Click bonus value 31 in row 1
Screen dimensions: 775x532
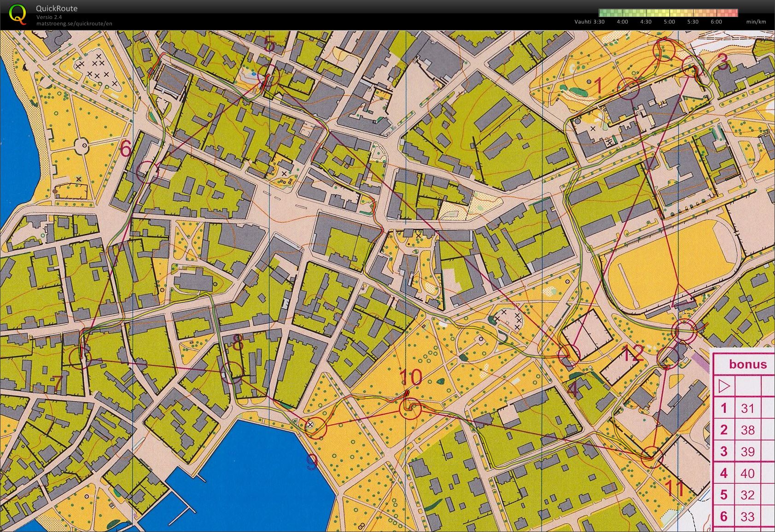click(747, 408)
